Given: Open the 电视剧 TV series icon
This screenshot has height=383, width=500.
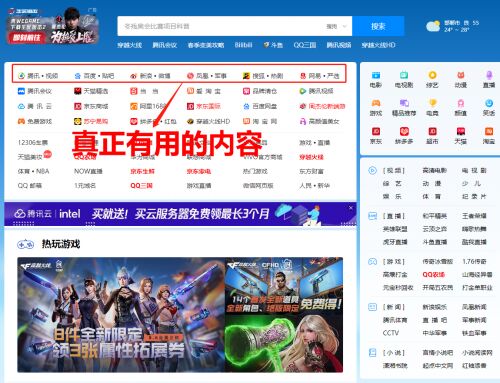Looking at the screenshot, I should coord(404,75).
